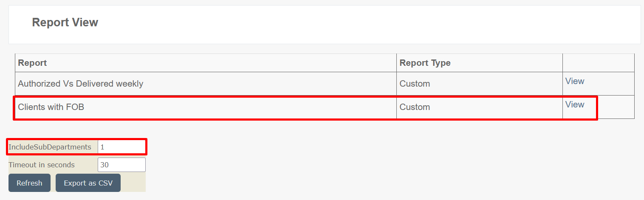Focus the Timeout in seconds field

tap(121, 165)
